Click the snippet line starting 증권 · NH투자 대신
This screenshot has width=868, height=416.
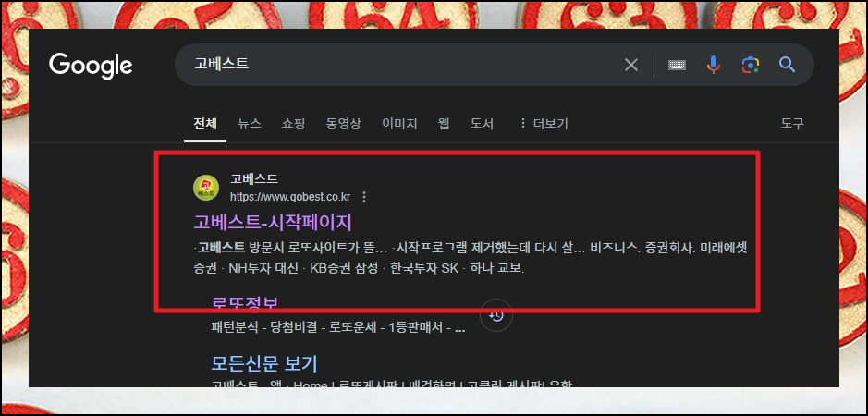[x=359, y=269]
